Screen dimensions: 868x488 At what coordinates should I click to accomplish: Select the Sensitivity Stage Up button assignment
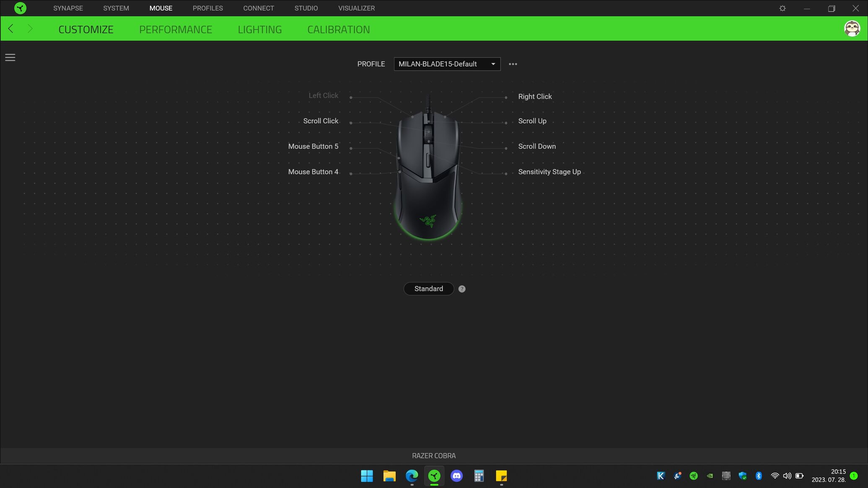pyautogui.click(x=549, y=172)
